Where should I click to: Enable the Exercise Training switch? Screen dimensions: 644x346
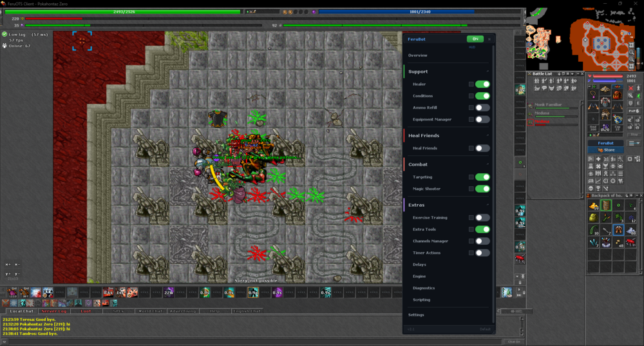coord(482,217)
